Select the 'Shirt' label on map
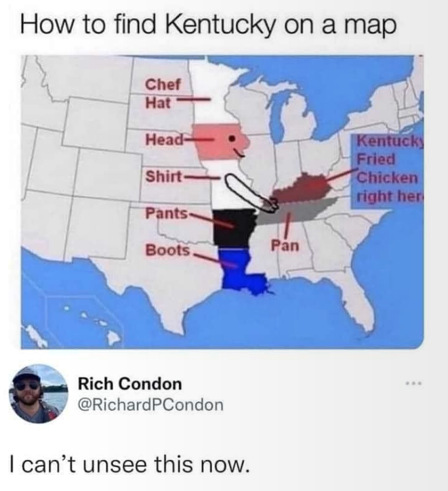 [x=163, y=176]
